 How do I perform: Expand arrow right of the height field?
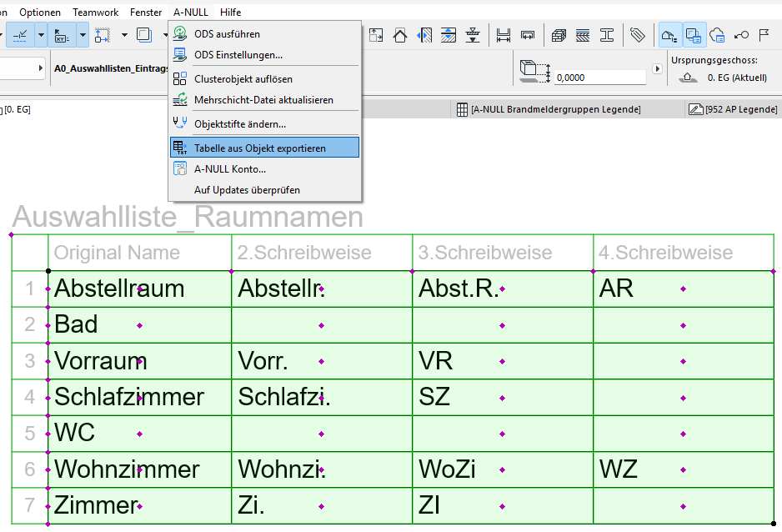657,69
